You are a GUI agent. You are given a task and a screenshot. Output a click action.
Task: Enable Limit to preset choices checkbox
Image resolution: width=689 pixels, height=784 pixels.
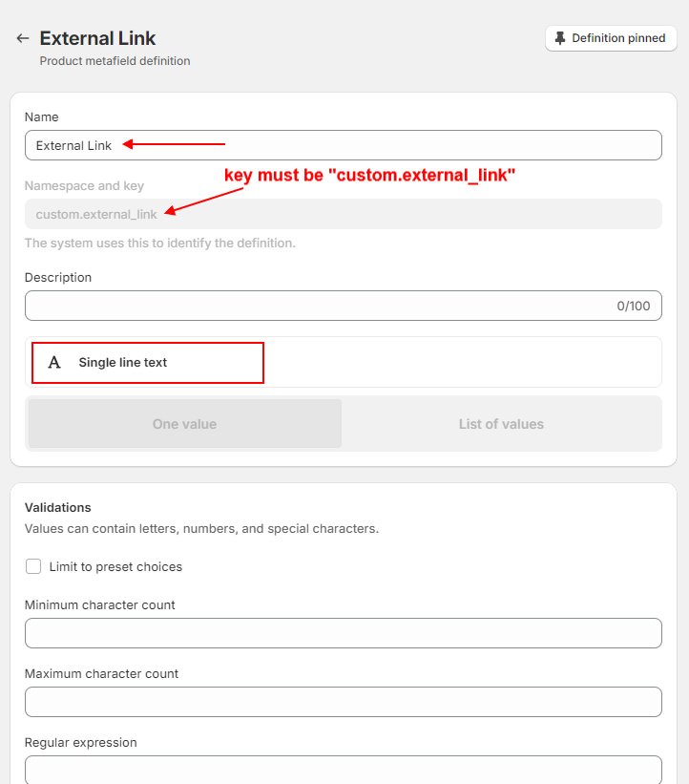33,566
